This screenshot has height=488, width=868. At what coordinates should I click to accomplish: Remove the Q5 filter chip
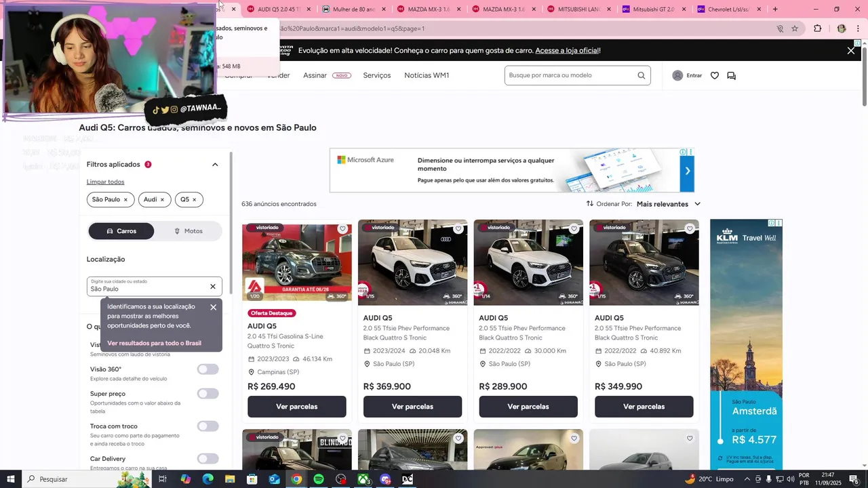(194, 200)
